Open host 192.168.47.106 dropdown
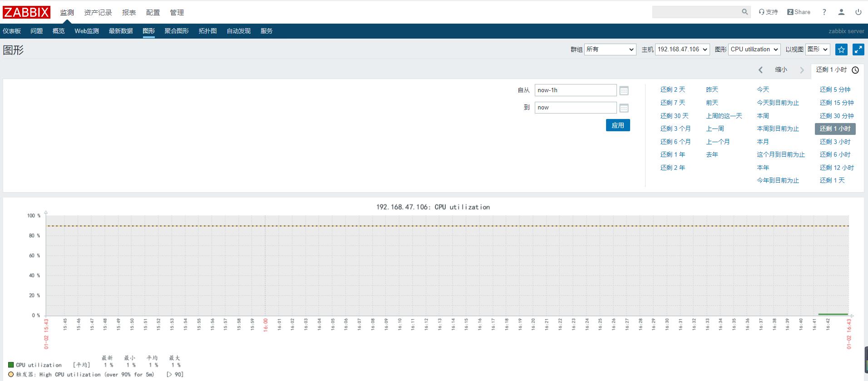 pos(682,49)
